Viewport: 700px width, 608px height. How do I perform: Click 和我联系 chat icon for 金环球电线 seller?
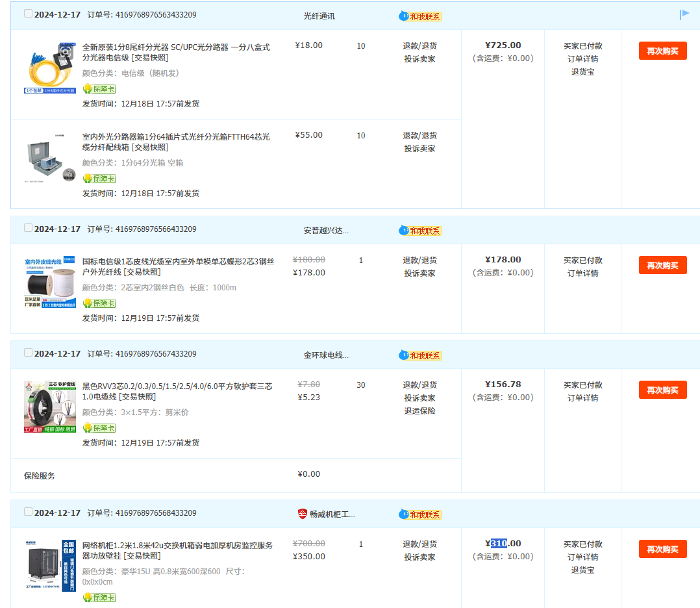tap(419, 355)
